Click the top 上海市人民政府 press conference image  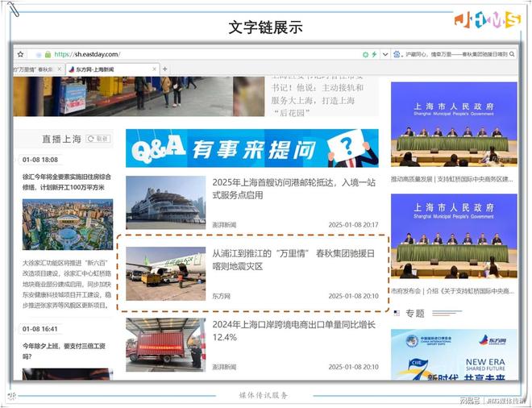454,124
